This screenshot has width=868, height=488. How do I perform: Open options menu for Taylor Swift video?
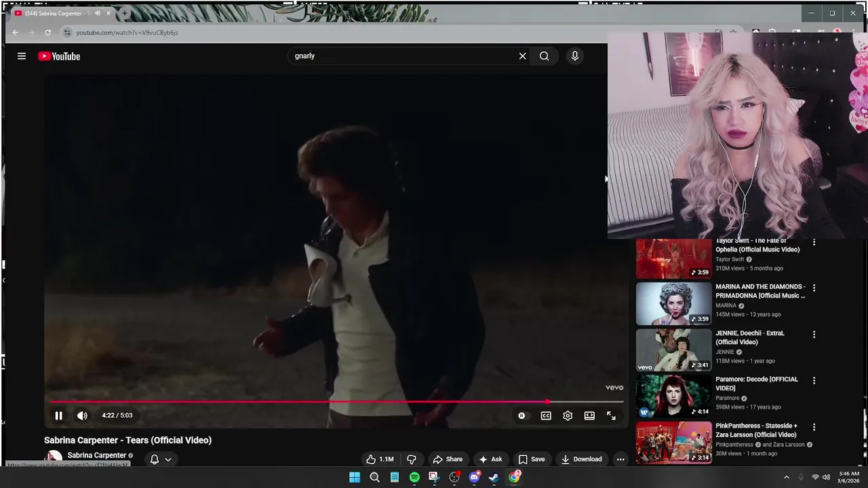814,242
